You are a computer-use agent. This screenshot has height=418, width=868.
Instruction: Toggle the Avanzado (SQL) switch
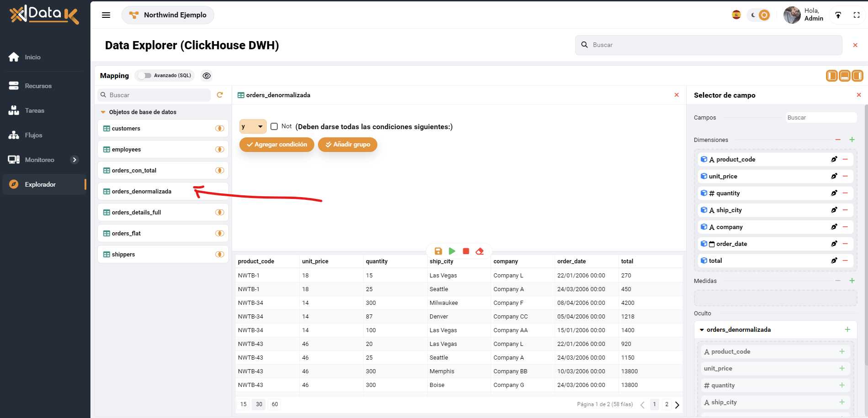145,76
